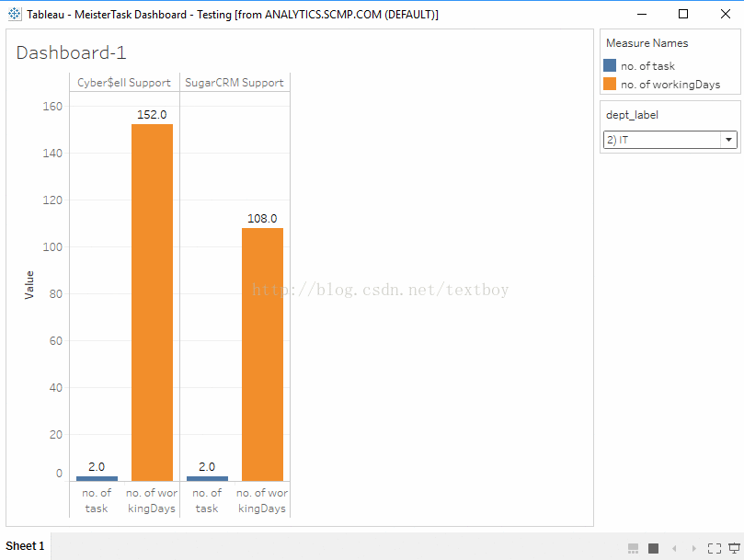This screenshot has width=744, height=560.
Task: Click the 108.0 bar value label
Action: coord(262,219)
